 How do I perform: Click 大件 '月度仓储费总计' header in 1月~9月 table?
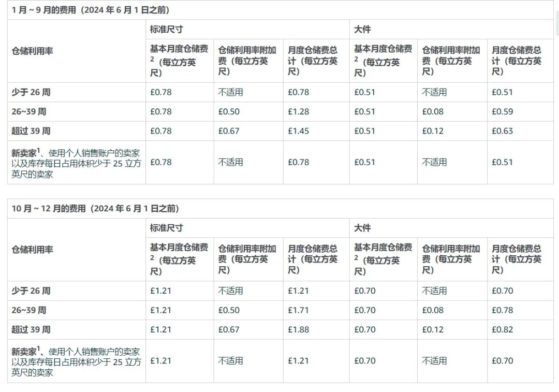[x=517, y=61]
